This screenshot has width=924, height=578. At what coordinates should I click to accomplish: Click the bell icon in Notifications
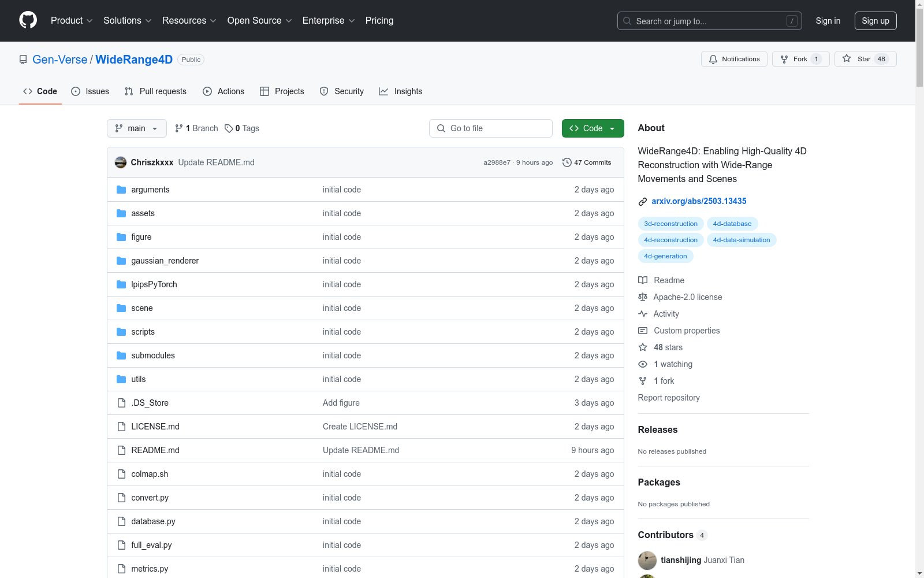pos(713,59)
